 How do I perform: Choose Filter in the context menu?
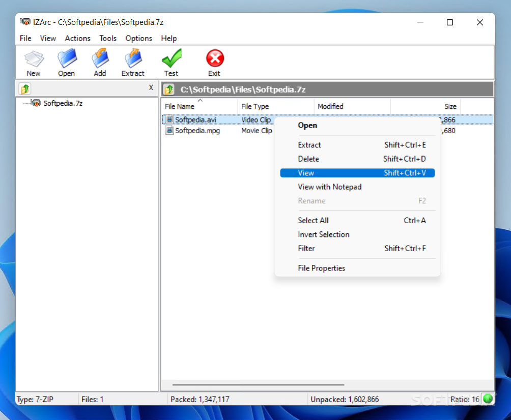point(357,249)
